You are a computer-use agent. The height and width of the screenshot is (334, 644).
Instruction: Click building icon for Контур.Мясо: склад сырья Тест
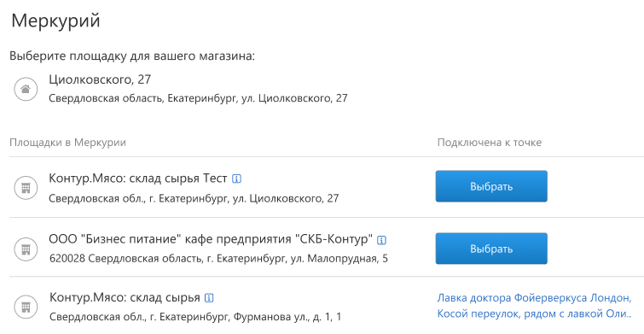coord(26,188)
